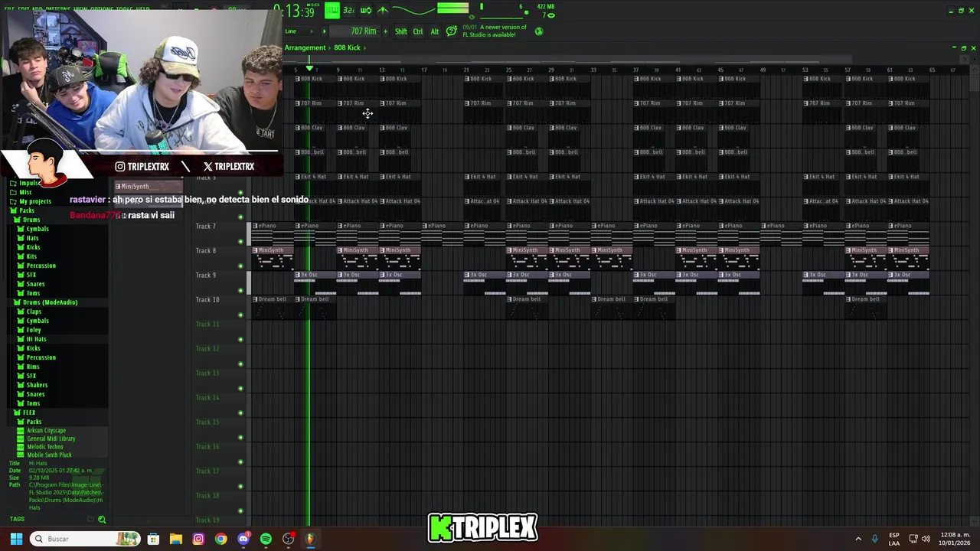Mute Track 7 with its green dot
The width and height of the screenshot is (980, 551).
click(240, 242)
